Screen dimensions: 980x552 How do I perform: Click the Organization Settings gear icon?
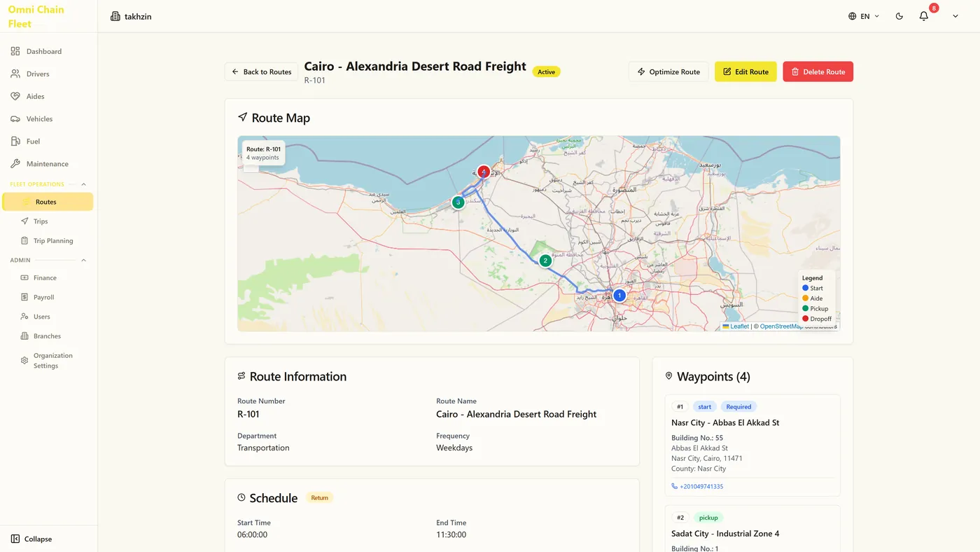pos(24,361)
